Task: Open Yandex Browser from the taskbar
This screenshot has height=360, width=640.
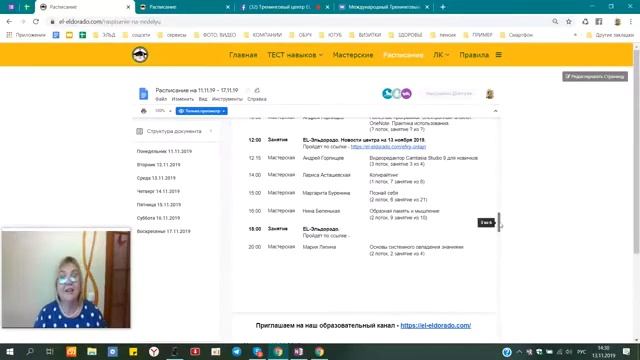Action: click(153, 351)
